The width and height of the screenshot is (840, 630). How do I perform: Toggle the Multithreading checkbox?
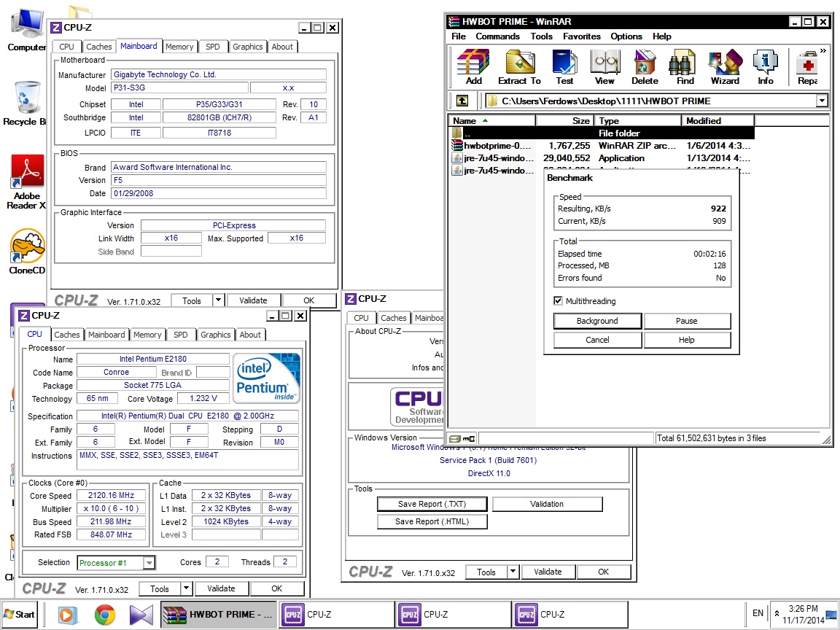pyautogui.click(x=559, y=301)
